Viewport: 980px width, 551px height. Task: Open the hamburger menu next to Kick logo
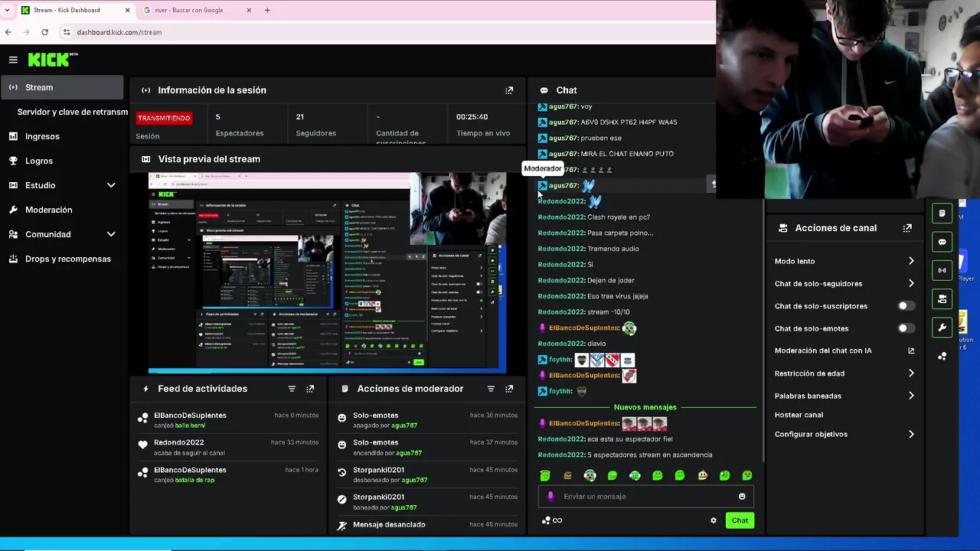[x=13, y=60]
